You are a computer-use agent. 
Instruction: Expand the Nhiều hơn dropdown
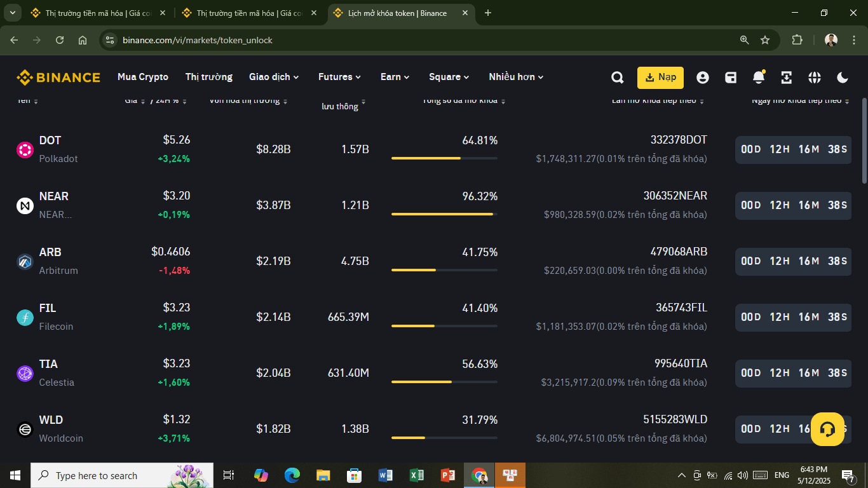coord(516,77)
